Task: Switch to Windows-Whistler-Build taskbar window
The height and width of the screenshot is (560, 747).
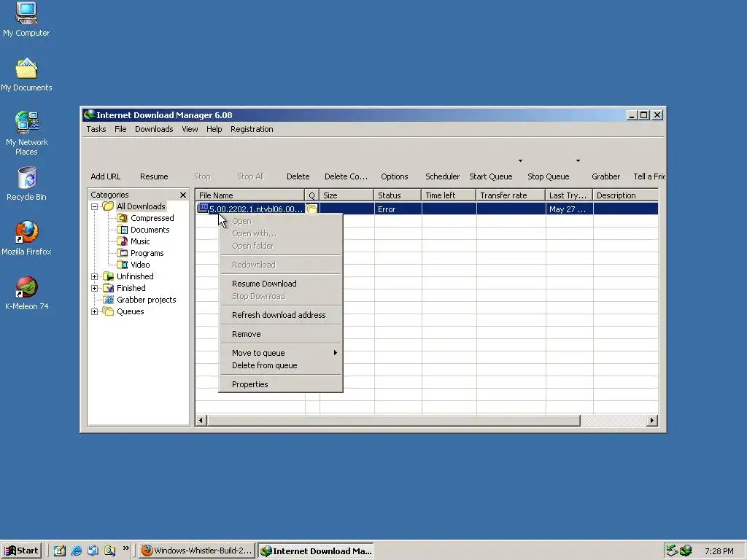Action: pyautogui.click(x=197, y=551)
